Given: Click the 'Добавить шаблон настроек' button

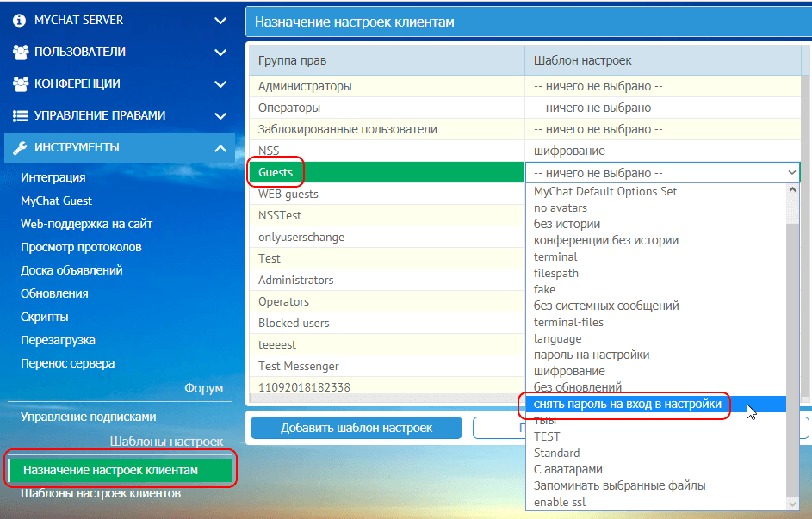Looking at the screenshot, I should point(356,428).
